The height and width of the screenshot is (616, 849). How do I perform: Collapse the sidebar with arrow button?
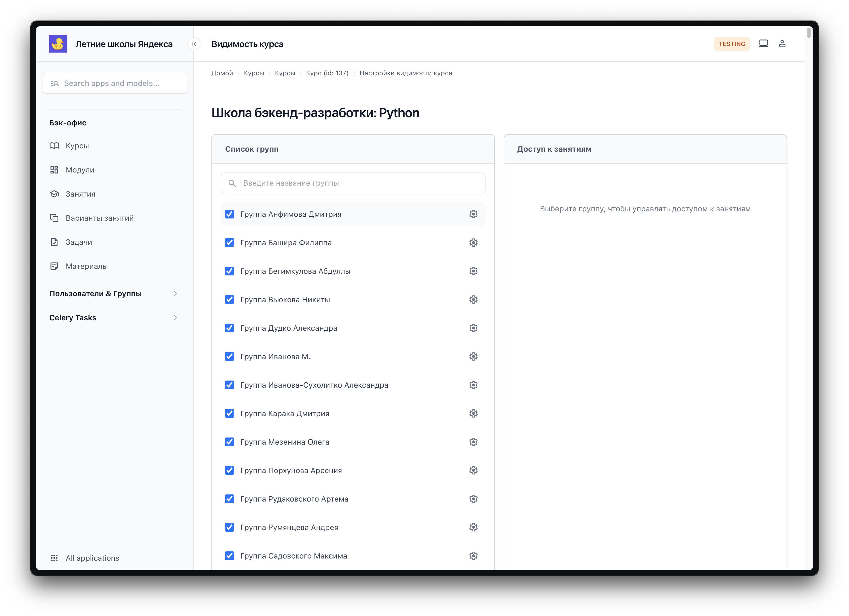point(194,44)
